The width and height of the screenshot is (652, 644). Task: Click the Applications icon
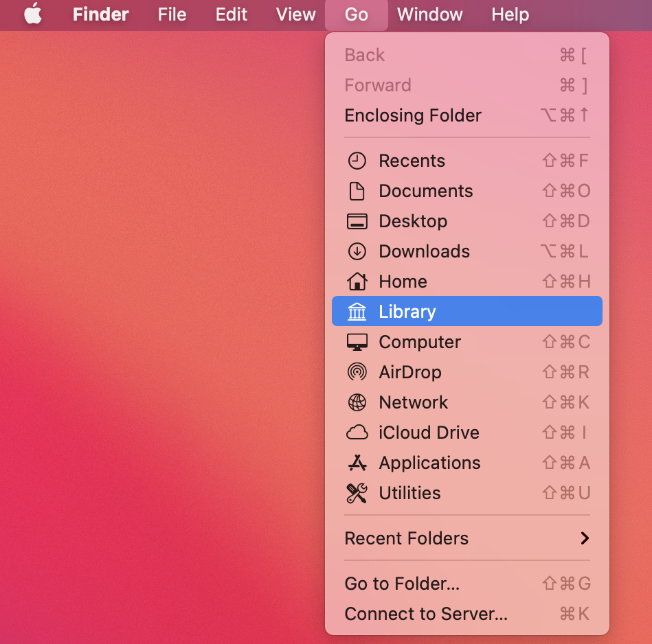(x=357, y=463)
